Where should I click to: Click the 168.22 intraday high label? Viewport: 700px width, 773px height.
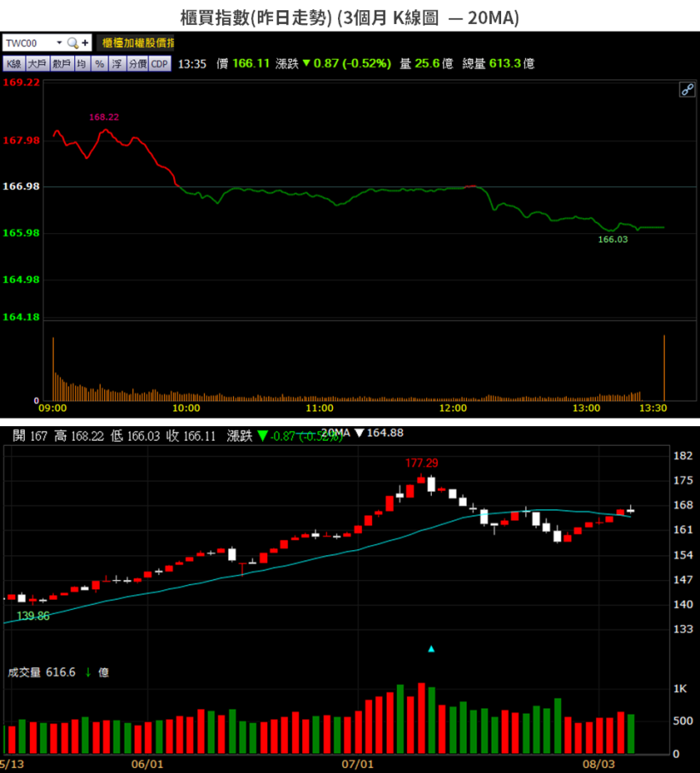tap(104, 117)
